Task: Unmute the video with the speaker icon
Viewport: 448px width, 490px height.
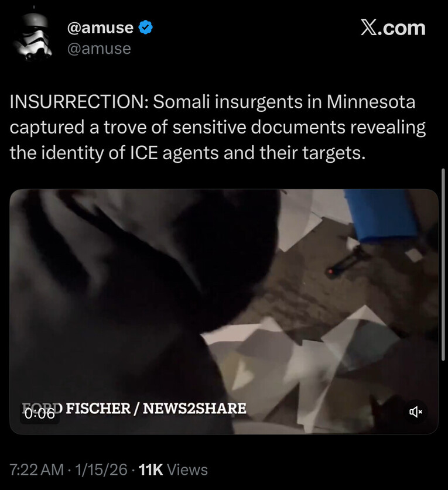Action: click(415, 412)
